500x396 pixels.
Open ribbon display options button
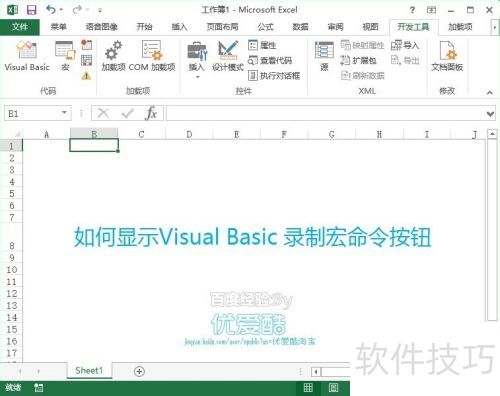pos(431,10)
